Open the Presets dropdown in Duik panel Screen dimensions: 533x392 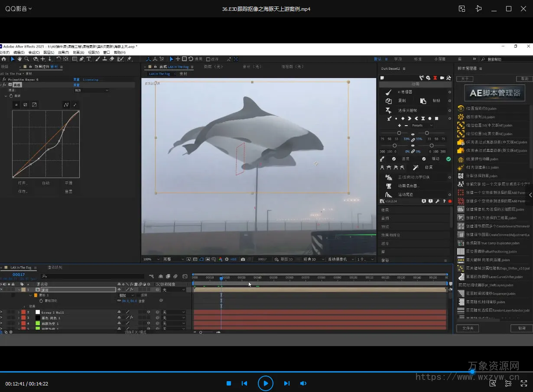[x=422, y=126]
